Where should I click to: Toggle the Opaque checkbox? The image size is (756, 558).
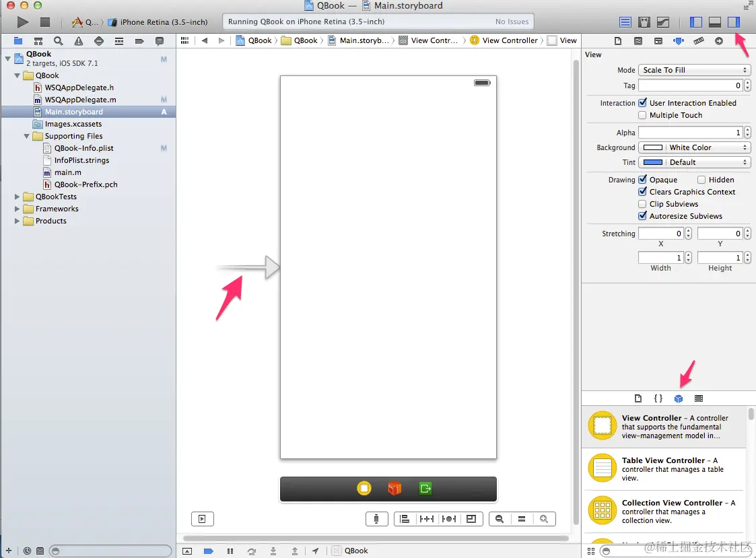coord(642,180)
